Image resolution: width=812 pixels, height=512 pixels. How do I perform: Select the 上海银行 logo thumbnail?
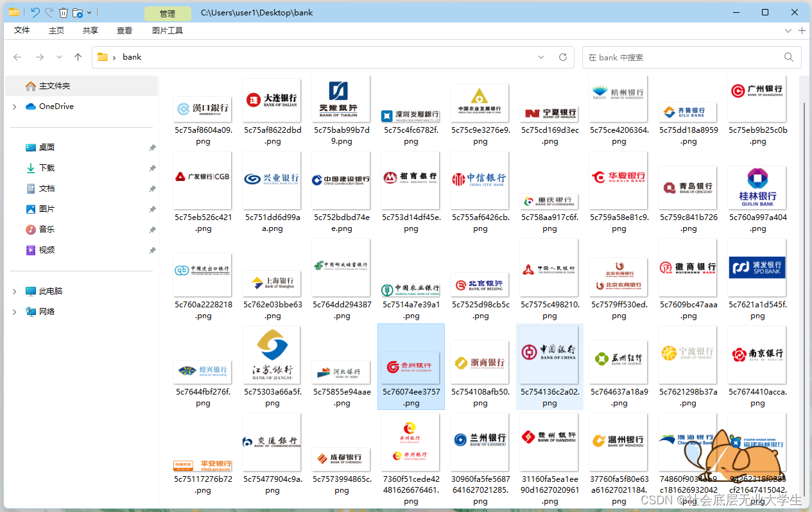tap(272, 284)
